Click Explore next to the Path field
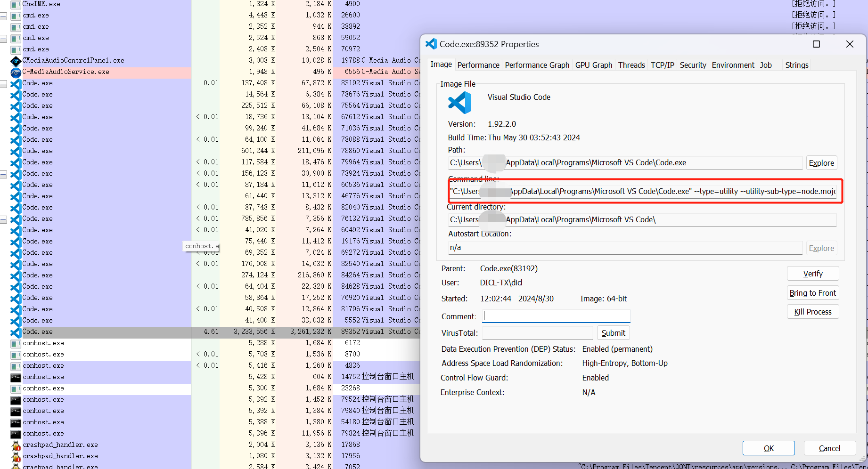Image resolution: width=868 pixels, height=469 pixels. coord(821,163)
